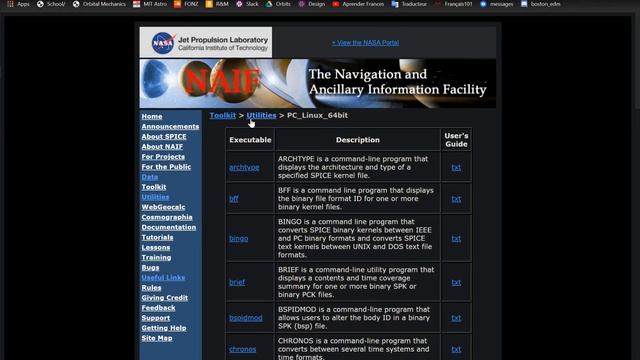Open Orbital Mechanics bookmark
The image size is (640, 360).
click(x=99, y=4)
